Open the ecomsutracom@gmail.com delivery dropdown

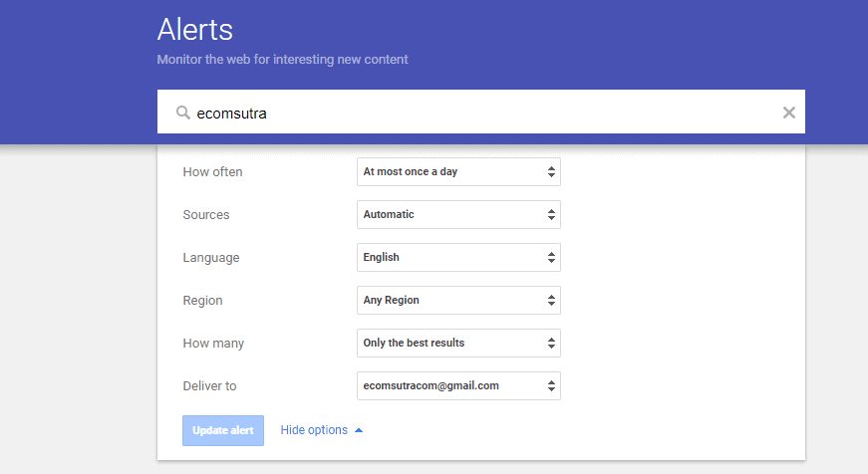pos(458,386)
